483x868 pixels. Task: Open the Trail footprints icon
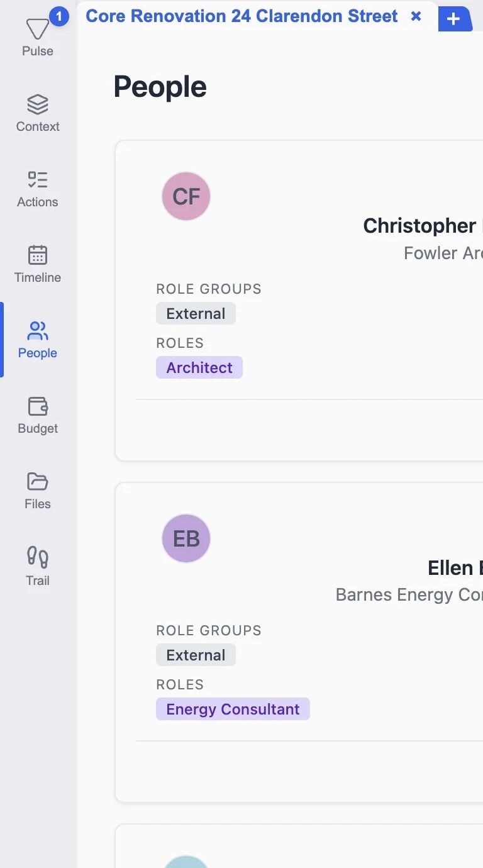(38, 557)
